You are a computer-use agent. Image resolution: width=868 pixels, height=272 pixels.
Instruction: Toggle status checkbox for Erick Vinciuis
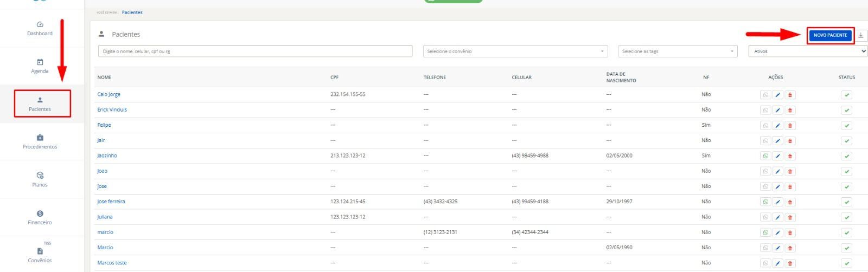click(x=847, y=110)
